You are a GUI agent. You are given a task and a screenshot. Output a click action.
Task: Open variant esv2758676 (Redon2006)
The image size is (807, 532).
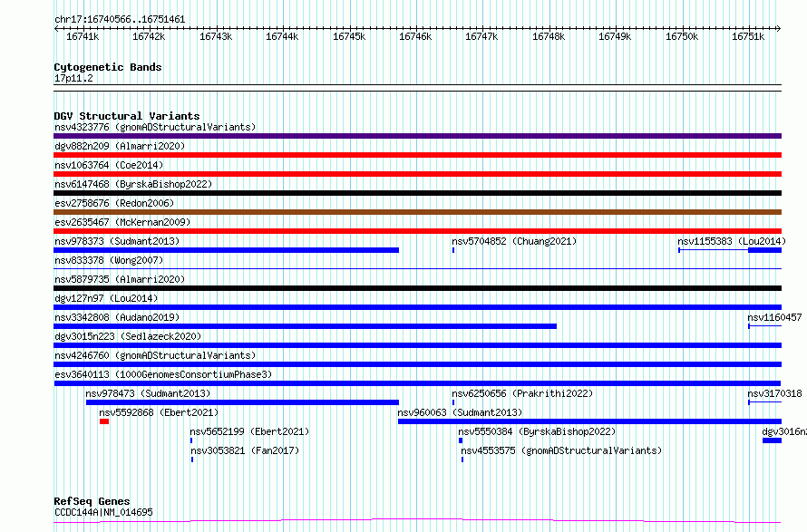[114, 203]
